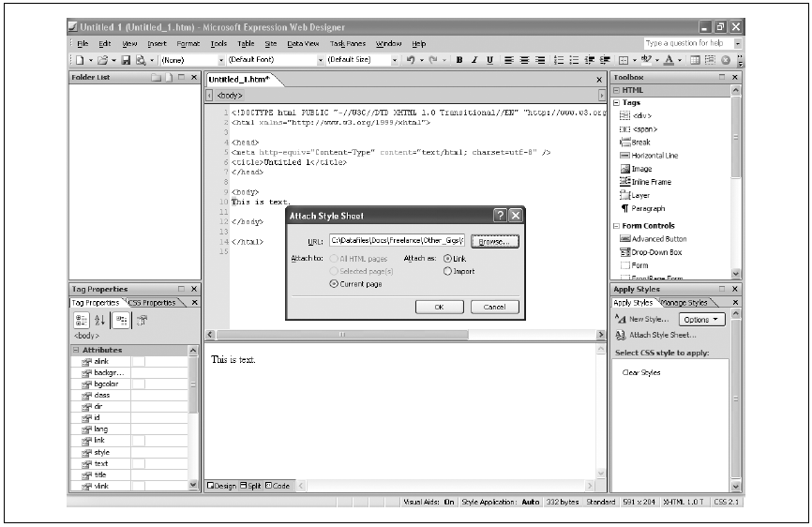Viewport: 812px width, 527px height.
Task: Switch to Manage Styles tab
Action: (x=685, y=303)
